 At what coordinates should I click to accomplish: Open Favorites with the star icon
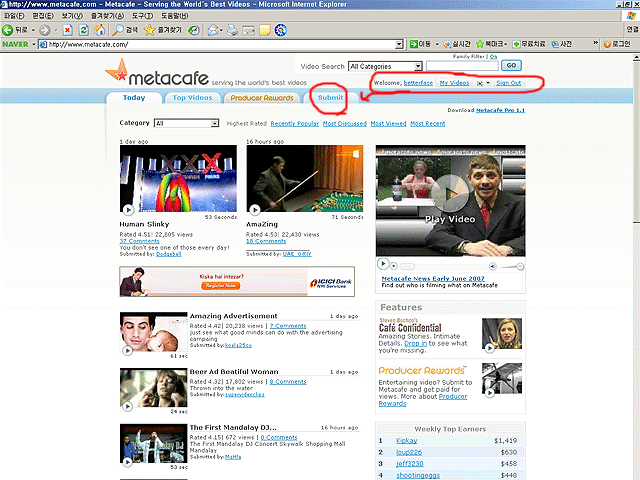click(162, 30)
